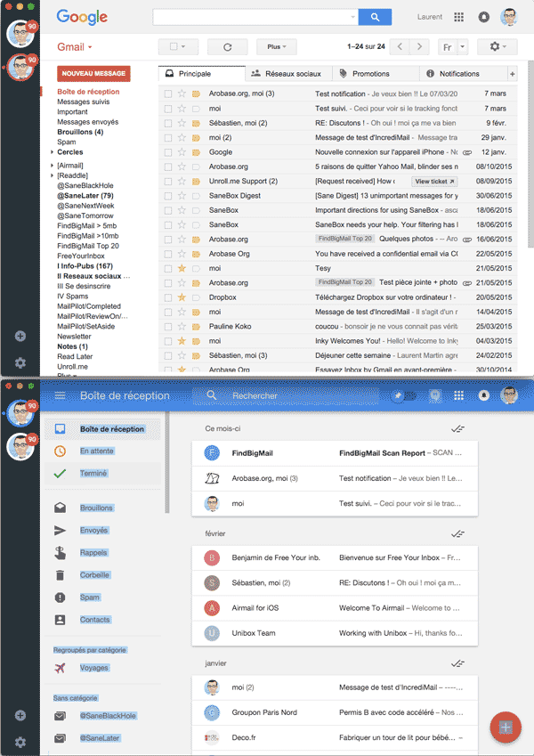Viewport: 534px width, 756px height.
Task: Switch to Notifications tab
Action: tap(464, 74)
